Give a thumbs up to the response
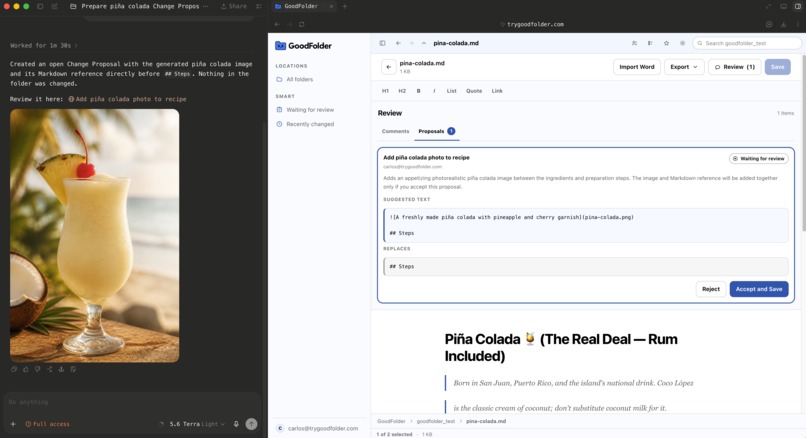This screenshot has height=438, width=806. pos(26,369)
